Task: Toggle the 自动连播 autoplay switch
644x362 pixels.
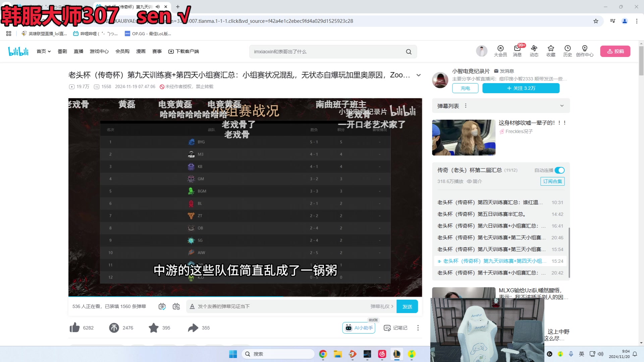Action: tap(559, 170)
